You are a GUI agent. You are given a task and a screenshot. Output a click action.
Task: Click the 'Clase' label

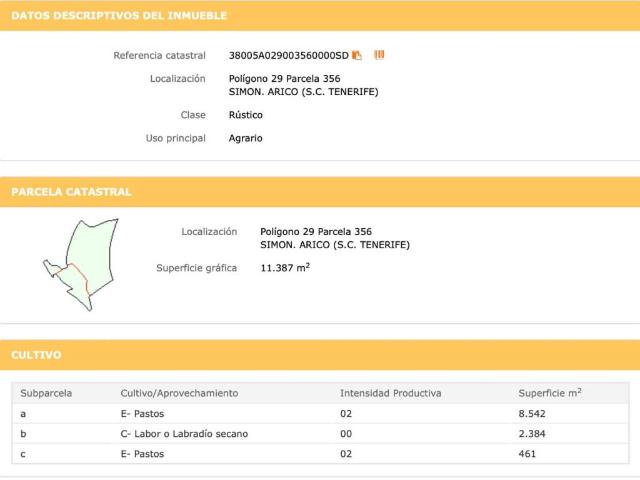[193, 115]
